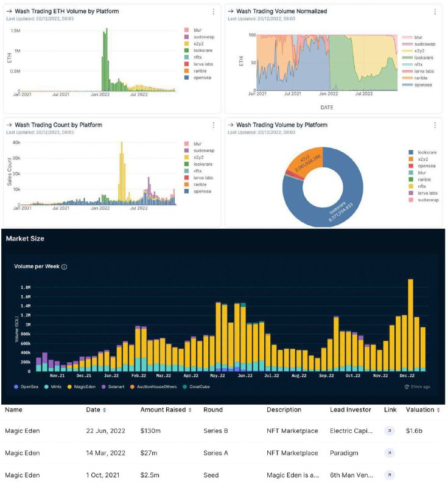Click the refresh clock icon near 51min ago
The image size is (448, 487).
(x=407, y=387)
